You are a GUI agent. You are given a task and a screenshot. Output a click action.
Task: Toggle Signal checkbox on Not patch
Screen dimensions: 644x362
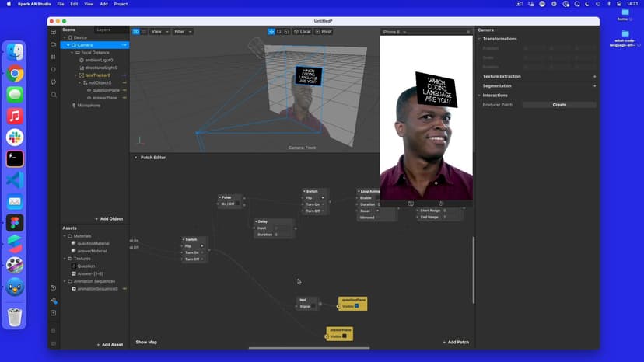(313, 307)
